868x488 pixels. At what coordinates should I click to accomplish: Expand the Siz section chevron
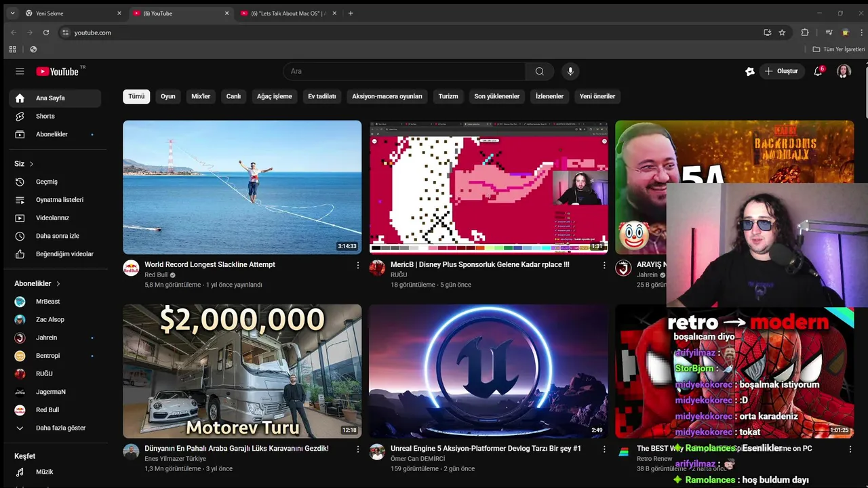click(31, 164)
